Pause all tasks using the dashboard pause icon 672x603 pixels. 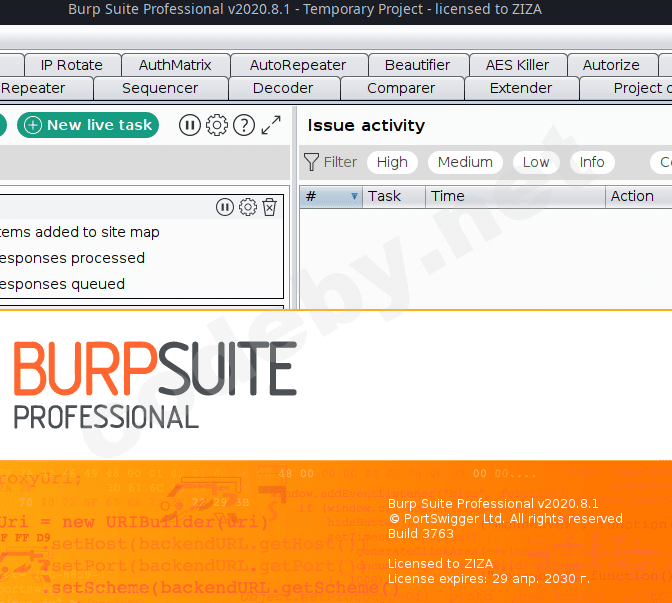pyautogui.click(x=189, y=126)
